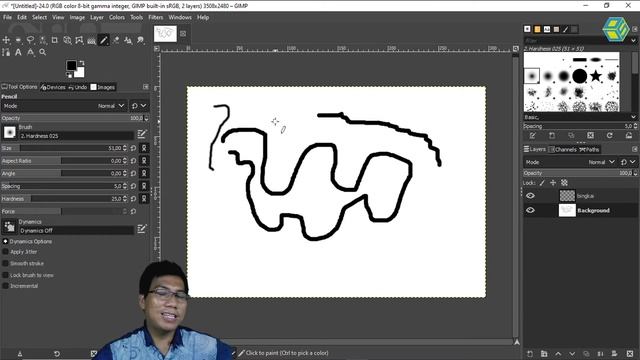Reset Hardness to the brush's default
The height and width of the screenshot is (360, 640).
point(133,199)
